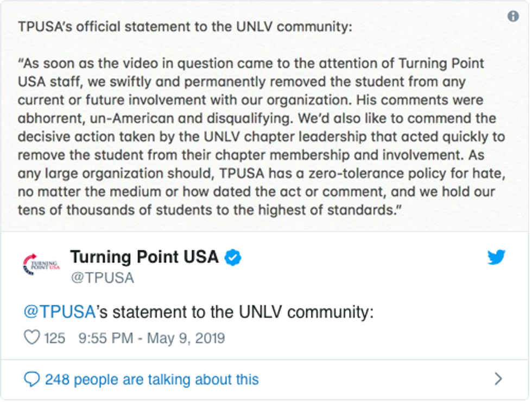This screenshot has width=532, height=402.
Task: Follow the blue @TPUSA mention in tweet
Action: 59,312
